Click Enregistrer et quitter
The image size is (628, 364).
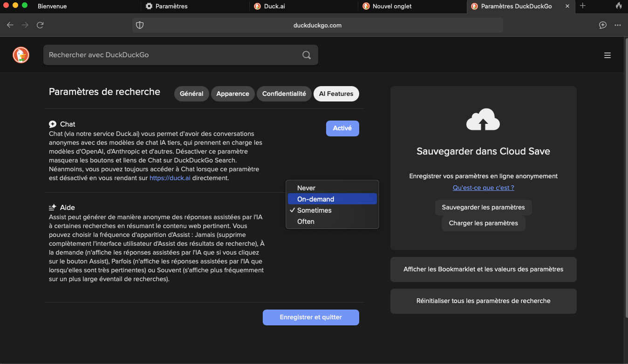point(311,317)
